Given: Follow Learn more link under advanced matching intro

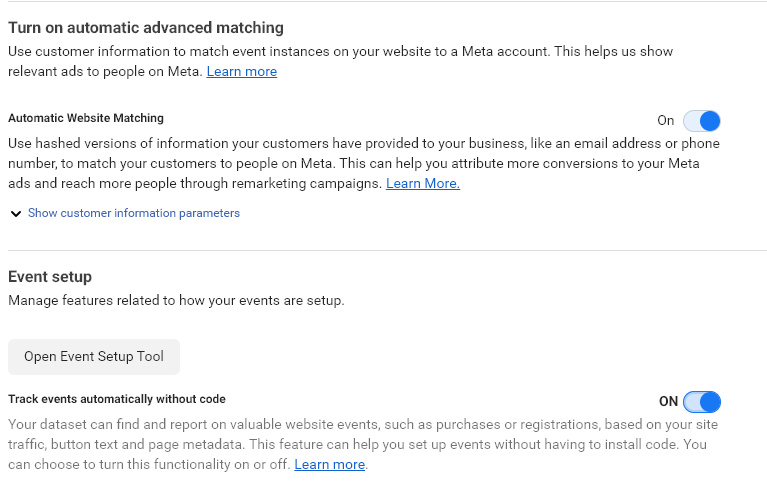Looking at the screenshot, I should 242,71.
